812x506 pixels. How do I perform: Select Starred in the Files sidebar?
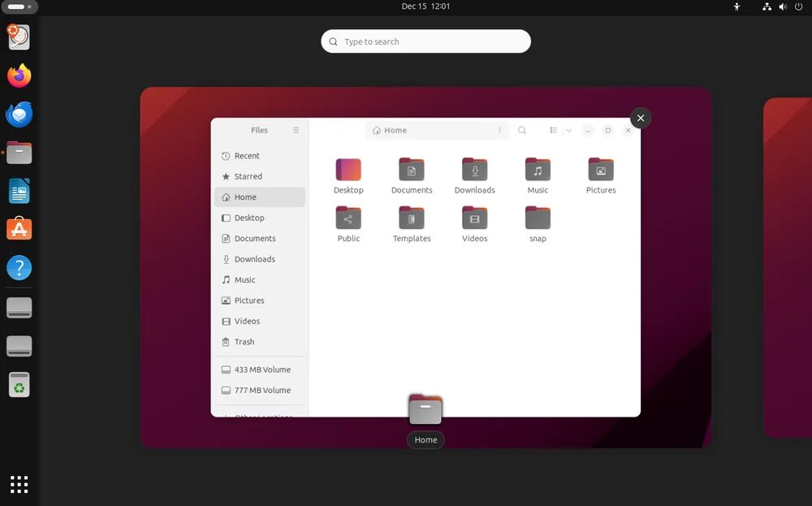click(x=260, y=176)
